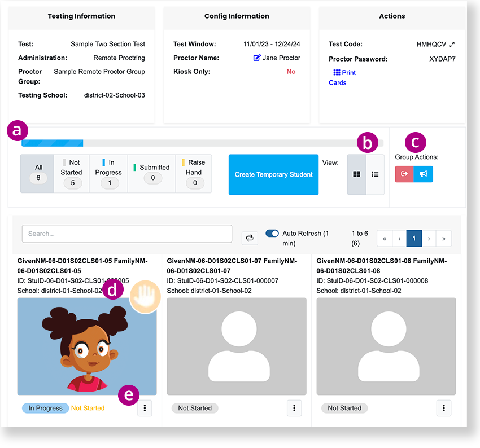
Task: Edit proctor name with pencil icon
Action: pyautogui.click(x=257, y=58)
